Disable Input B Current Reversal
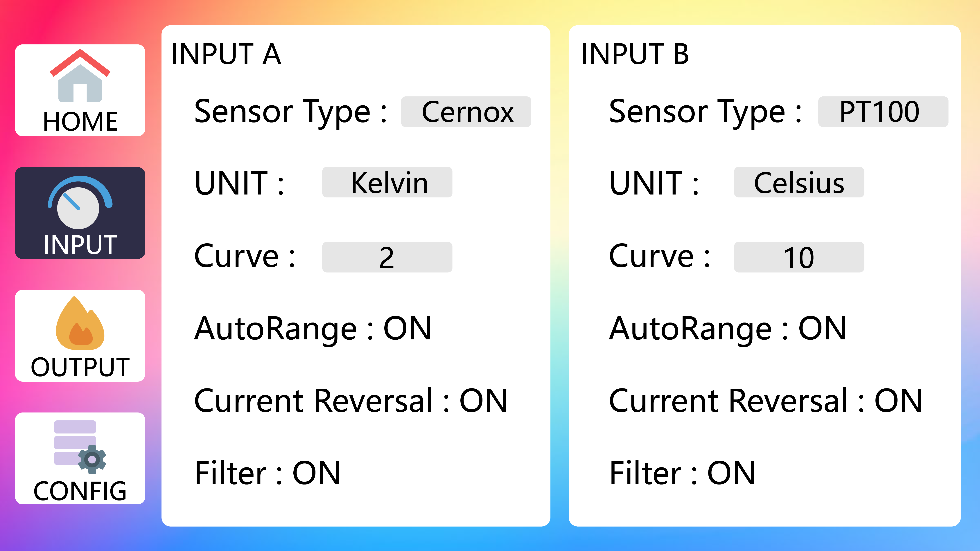 tap(898, 401)
